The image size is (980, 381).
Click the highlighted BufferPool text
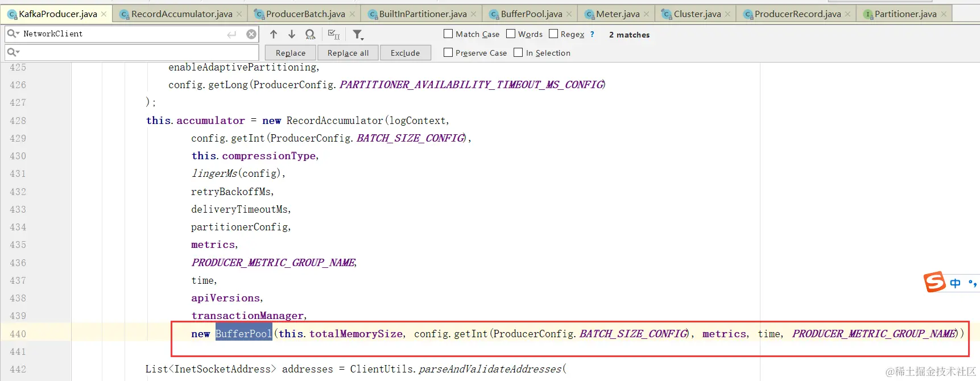click(x=243, y=334)
